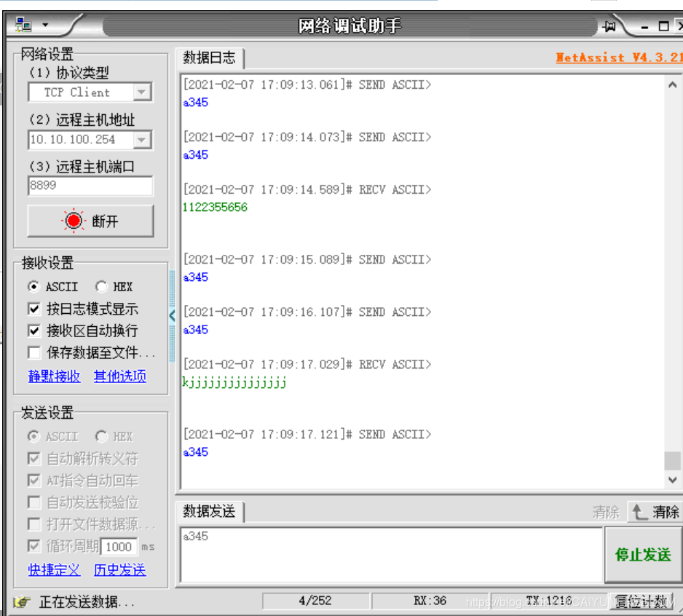Maximize the NetAssist window
Screen dimensions: 683x616
tap(663, 26)
